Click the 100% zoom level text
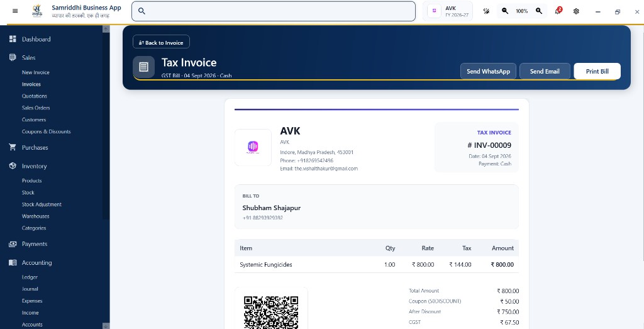 521,11
